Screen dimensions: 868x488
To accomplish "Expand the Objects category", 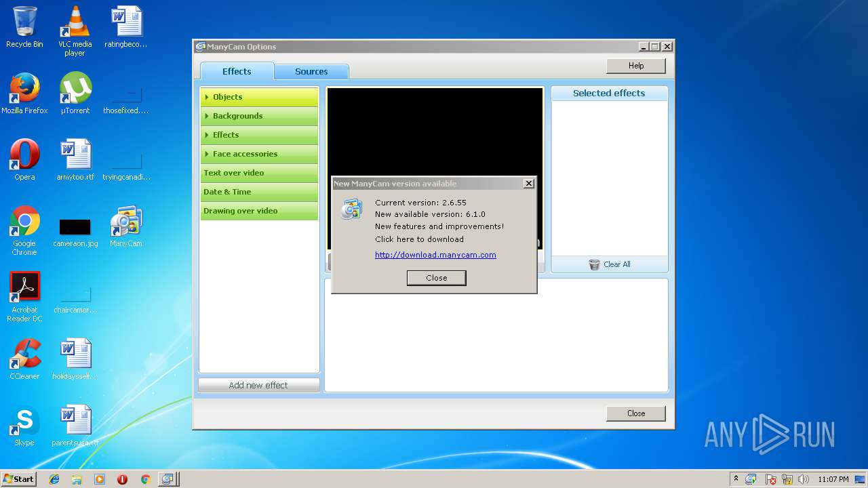I will pos(259,97).
